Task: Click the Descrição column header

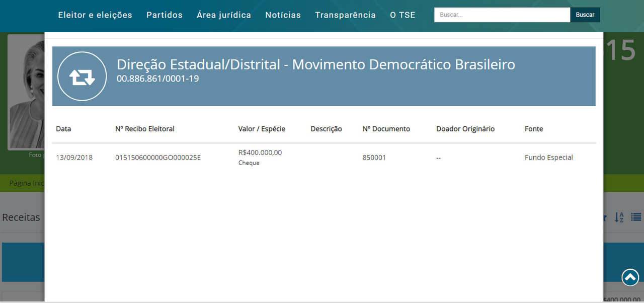Action: (326, 129)
